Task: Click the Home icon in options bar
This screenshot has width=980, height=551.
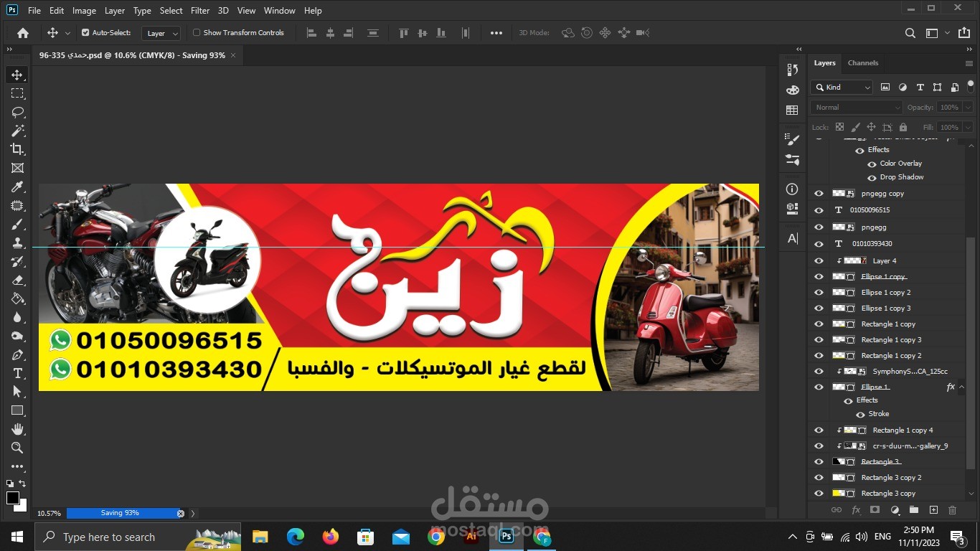Action: (23, 33)
